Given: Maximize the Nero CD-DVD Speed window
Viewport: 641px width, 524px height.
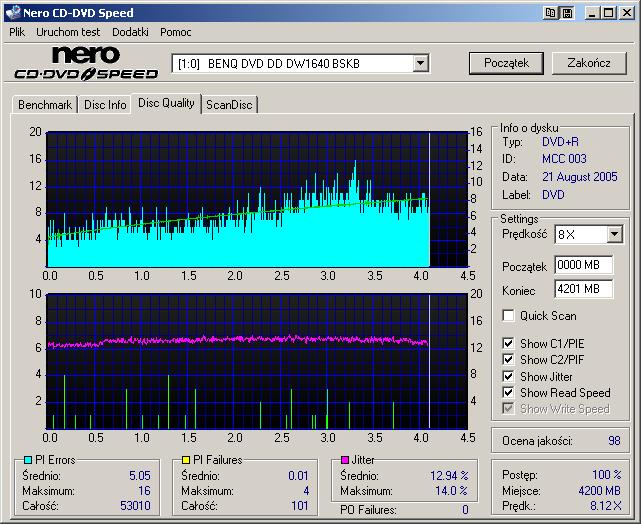Looking at the screenshot, I should (608, 13).
